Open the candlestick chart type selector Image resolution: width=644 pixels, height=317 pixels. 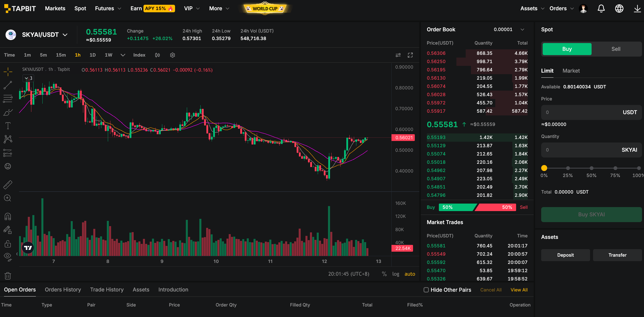pos(157,55)
